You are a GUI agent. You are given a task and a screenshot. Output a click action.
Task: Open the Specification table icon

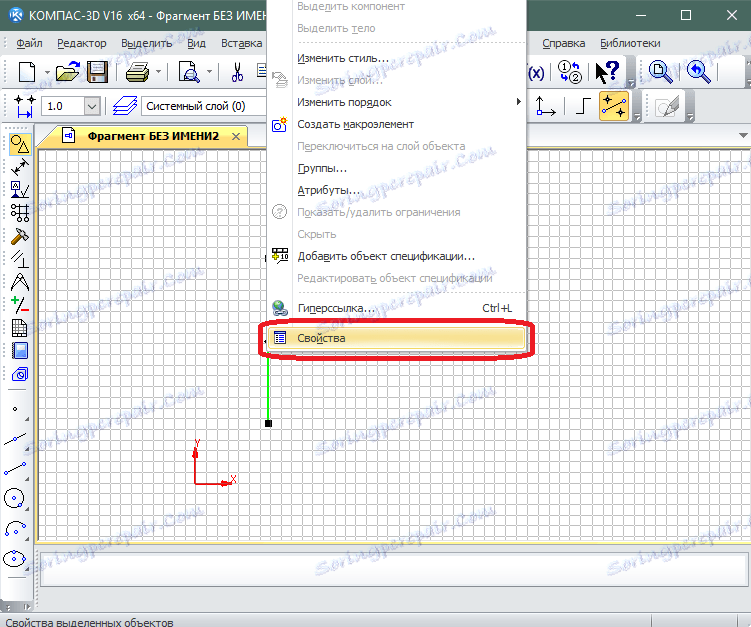tap(20, 328)
